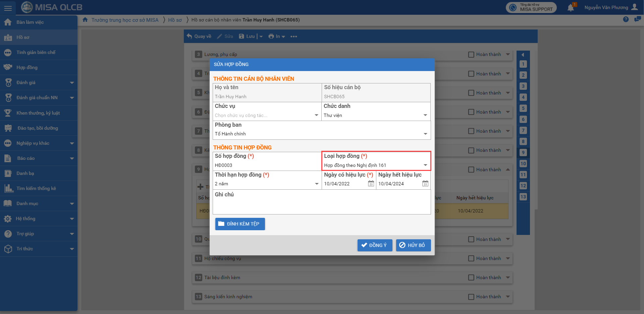Click the help question mark icon
The image size is (644, 314).
tap(626, 19)
